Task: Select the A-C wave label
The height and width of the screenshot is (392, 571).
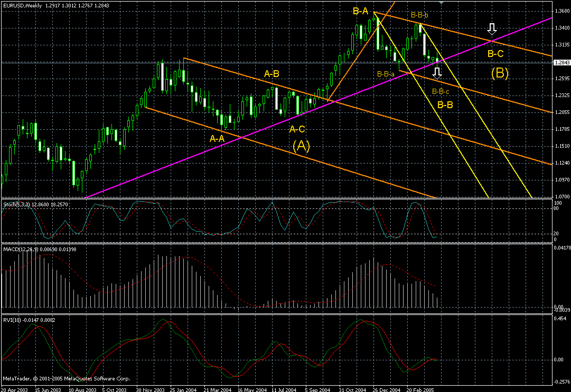Action: click(x=296, y=128)
